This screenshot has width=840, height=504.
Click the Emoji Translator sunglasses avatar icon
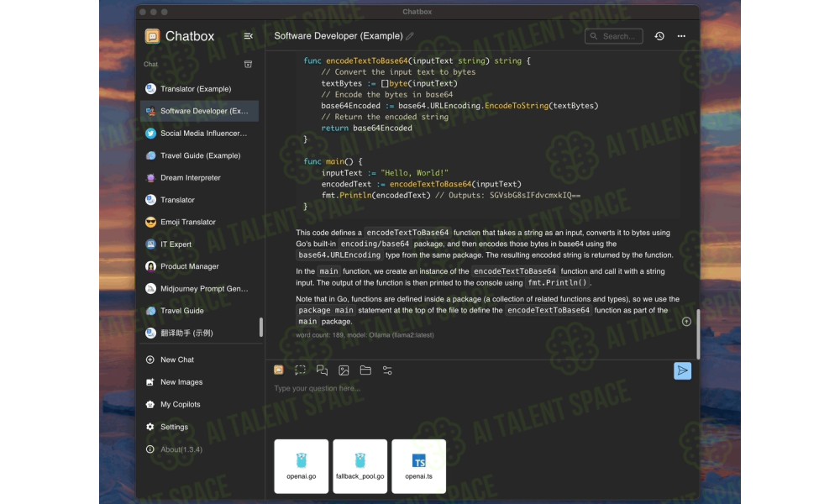[150, 222]
